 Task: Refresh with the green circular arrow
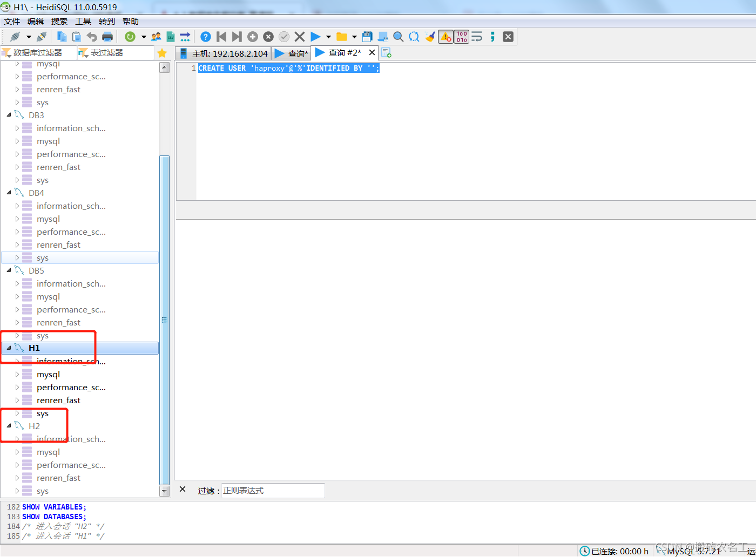[130, 37]
